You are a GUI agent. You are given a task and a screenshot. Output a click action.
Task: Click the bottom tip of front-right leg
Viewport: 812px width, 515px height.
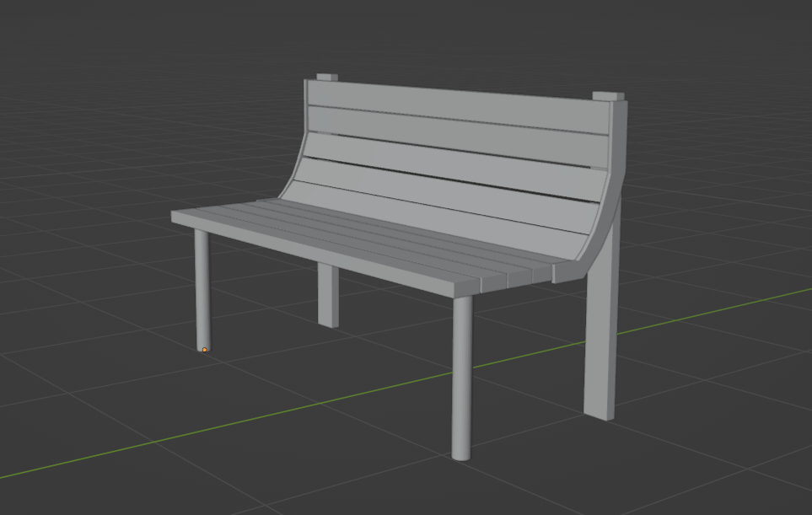tap(461, 455)
